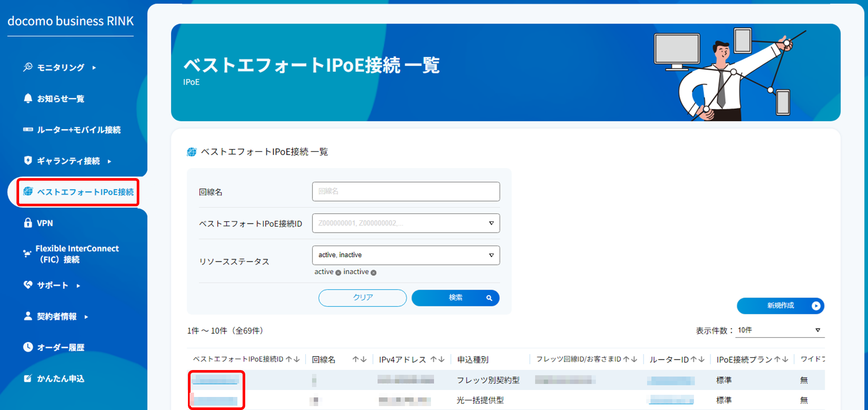The height and width of the screenshot is (410, 868).
Task: Click the 新規作成 button
Action: click(780, 306)
